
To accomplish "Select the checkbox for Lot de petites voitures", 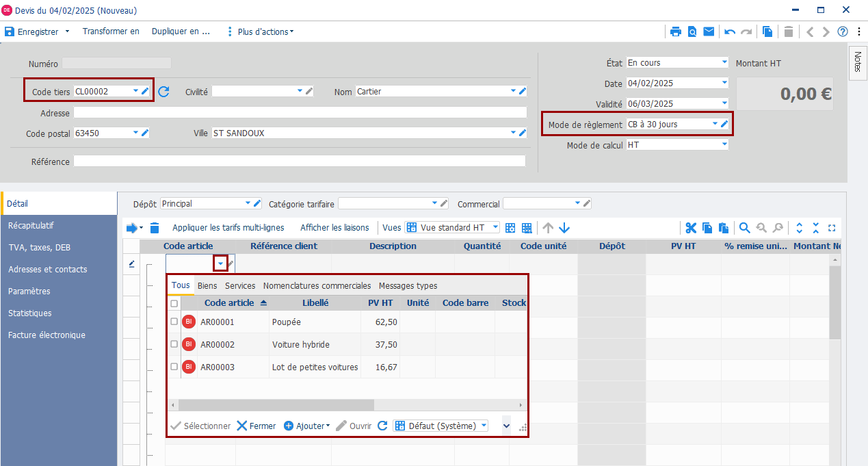I will [x=174, y=367].
